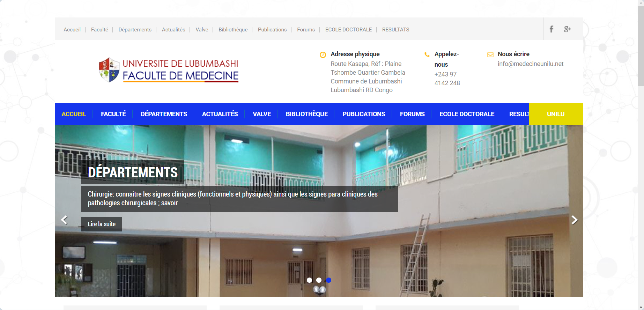
Task: Select ACCUEIL in the blue navigation bar
Action: click(74, 114)
